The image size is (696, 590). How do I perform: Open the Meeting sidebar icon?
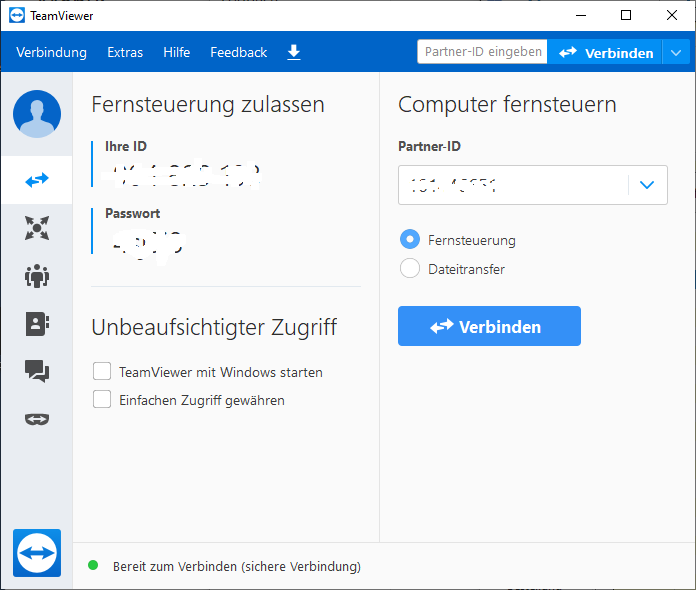tap(37, 276)
